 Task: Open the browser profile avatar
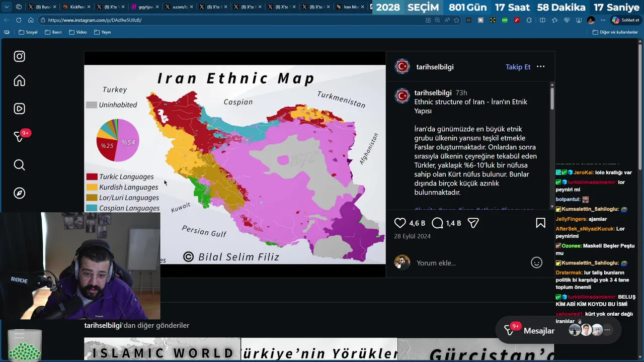(x=591, y=20)
